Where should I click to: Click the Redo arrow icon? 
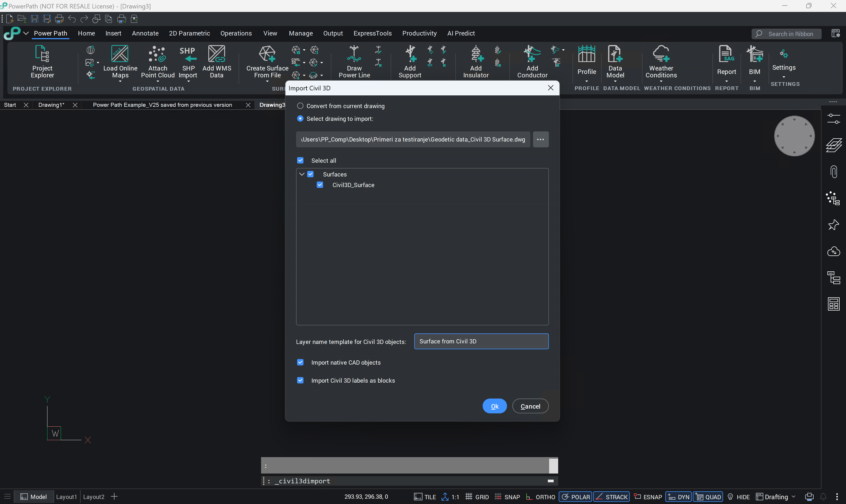(84, 19)
